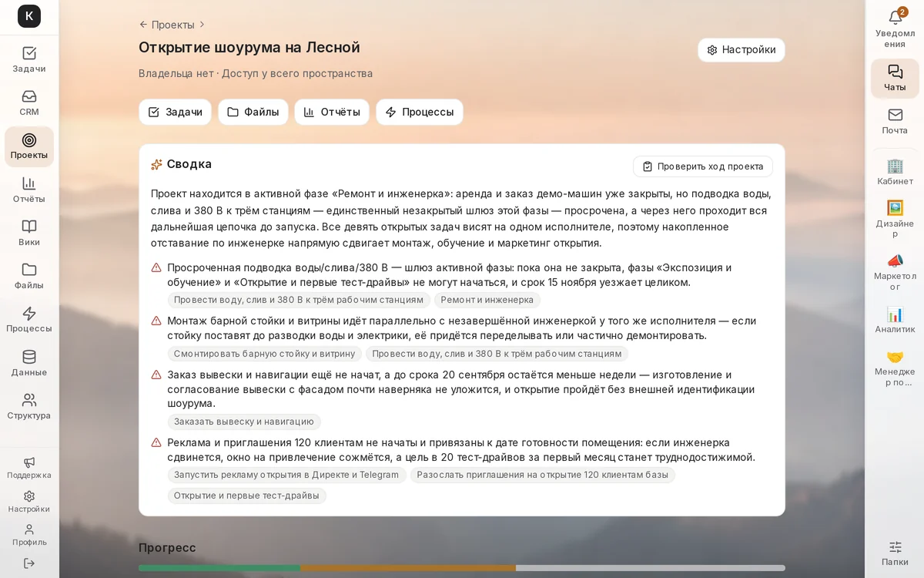Viewport: 924px width, 578px height.
Task: Open the Дизайнер assistant
Action: [x=895, y=219]
